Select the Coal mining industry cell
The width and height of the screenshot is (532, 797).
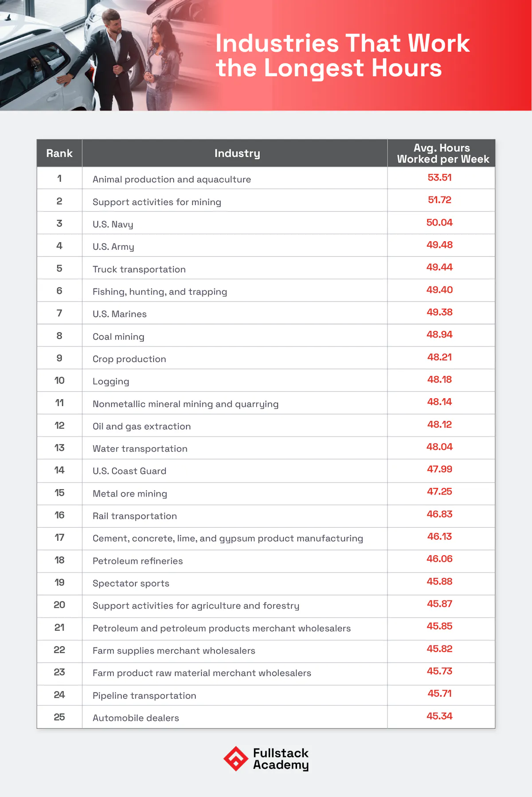pyautogui.click(x=118, y=337)
